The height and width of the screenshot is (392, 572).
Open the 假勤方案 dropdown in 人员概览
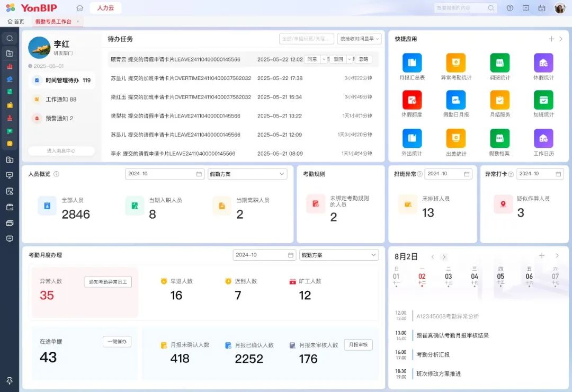(x=247, y=174)
